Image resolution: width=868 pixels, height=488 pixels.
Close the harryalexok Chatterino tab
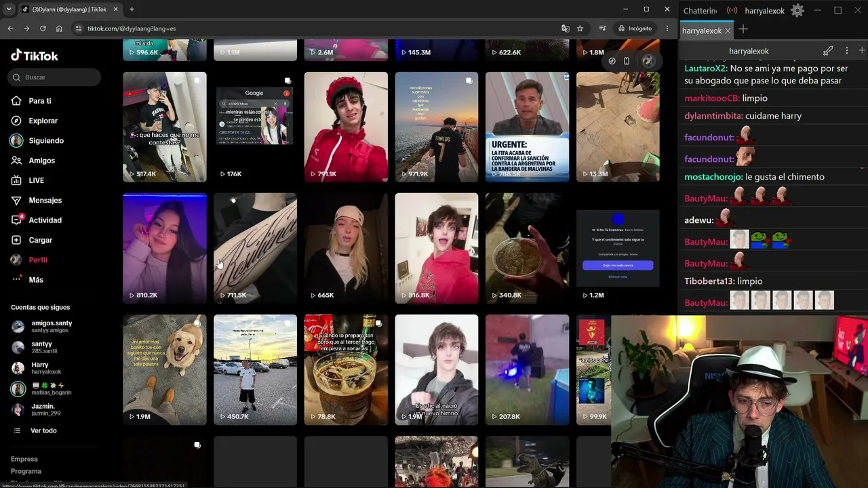(728, 30)
